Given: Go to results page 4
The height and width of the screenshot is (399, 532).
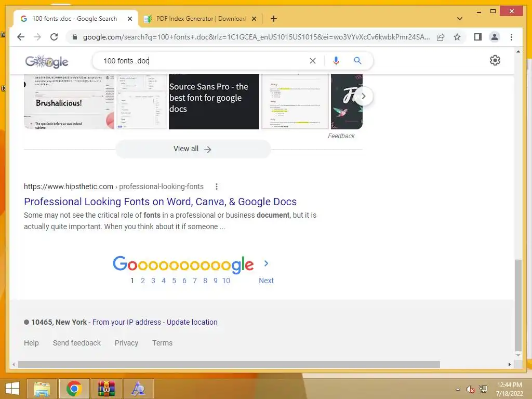Looking at the screenshot, I should [164, 281].
